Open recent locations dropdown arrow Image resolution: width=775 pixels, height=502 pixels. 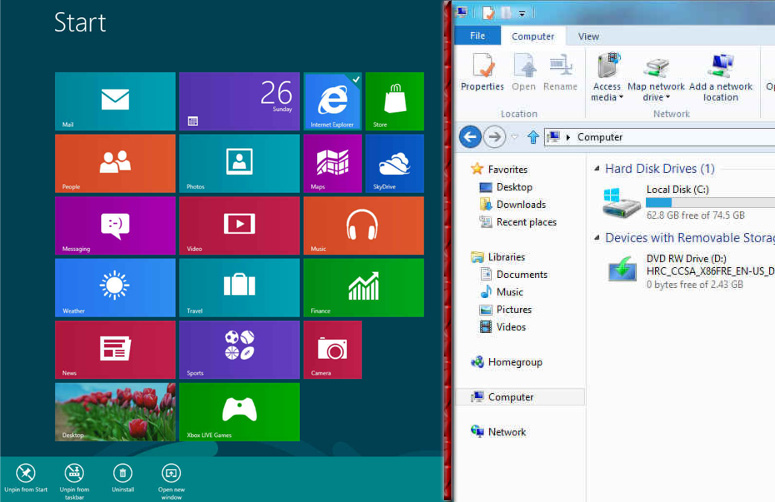(515, 137)
